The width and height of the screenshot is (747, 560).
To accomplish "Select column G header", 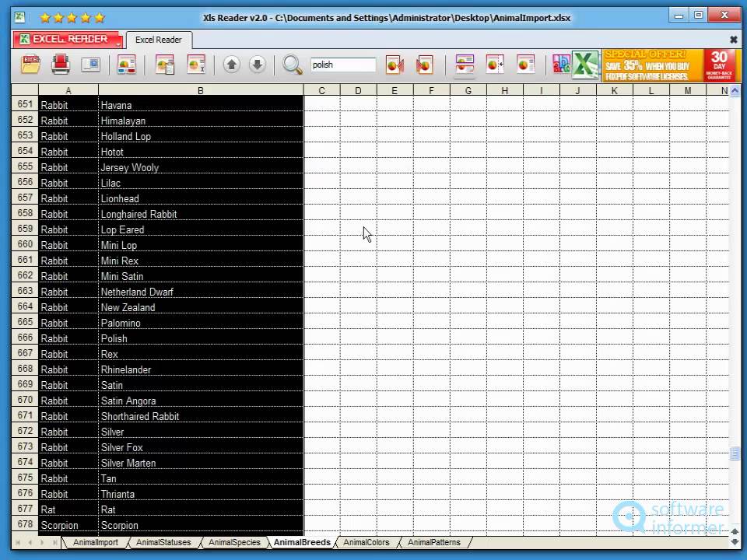I will tap(468, 90).
